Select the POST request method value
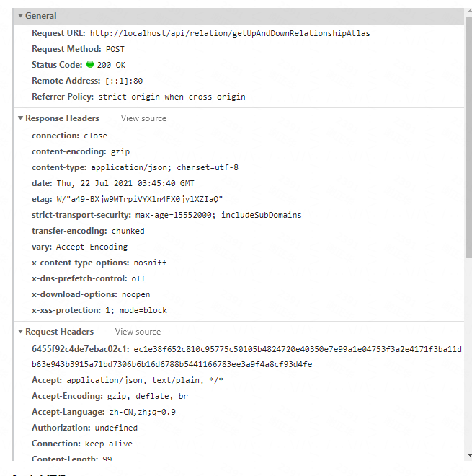 (x=115, y=49)
